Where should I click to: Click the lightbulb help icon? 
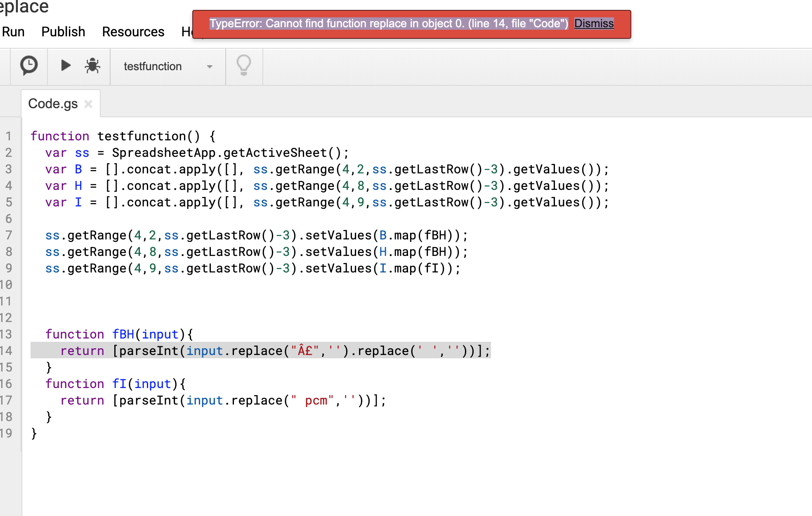pyautogui.click(x=243, y=65)
